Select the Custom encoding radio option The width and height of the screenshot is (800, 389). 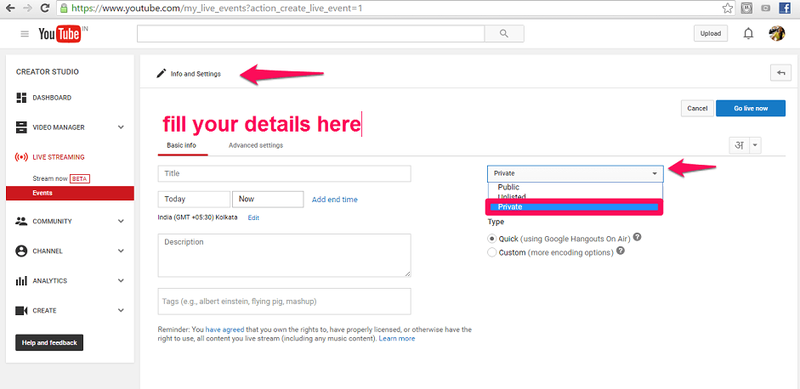[x=492, y=252]
